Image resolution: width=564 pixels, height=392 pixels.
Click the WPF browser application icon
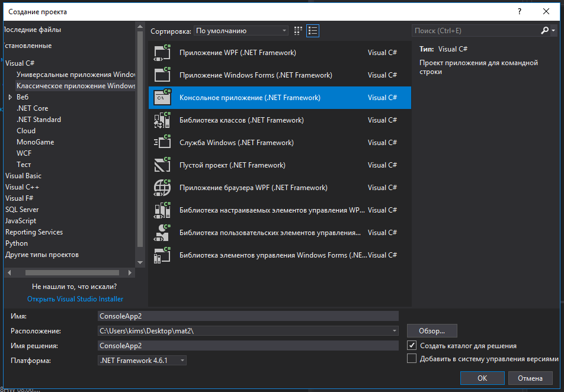click(x=162, y=188)
